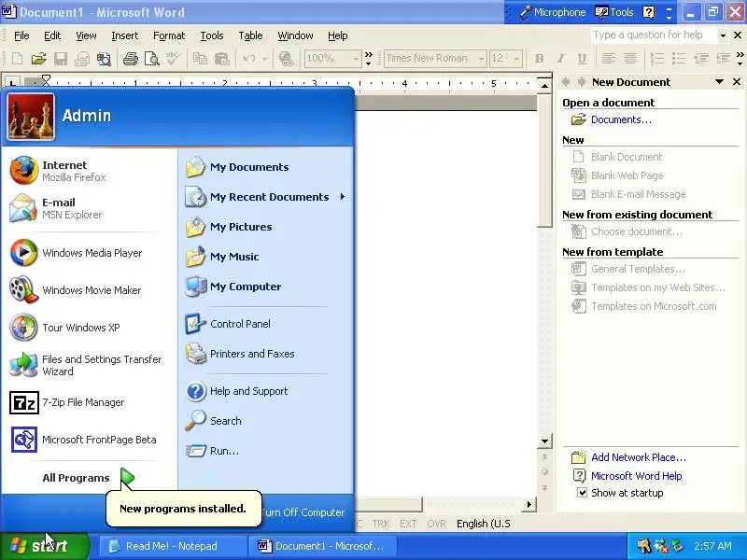
Task: Open the font size 12 dropdown
Action: click(517, 59)
